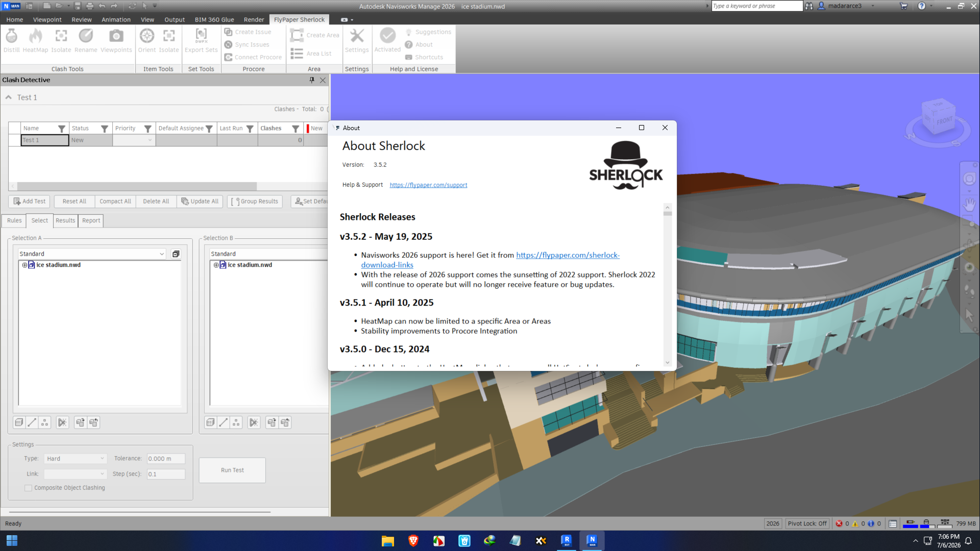
Task: Switch to the Viewpoint ribbon tab
Action: click(x=47, y=19)
